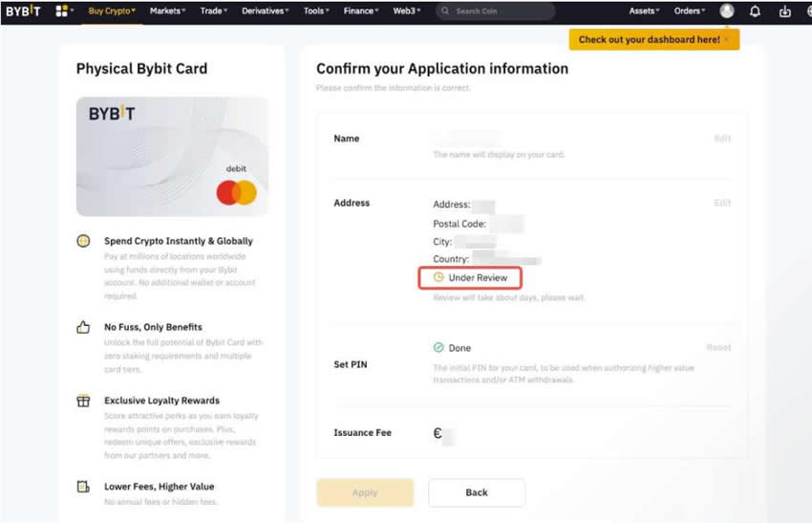This screenshot has height=523, width=812.
Task: Click the Mastercard logo on the card
Action: 236,193
